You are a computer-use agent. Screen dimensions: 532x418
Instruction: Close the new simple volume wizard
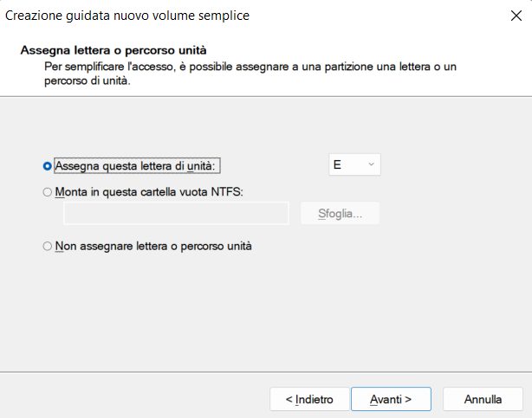point(516,16)
